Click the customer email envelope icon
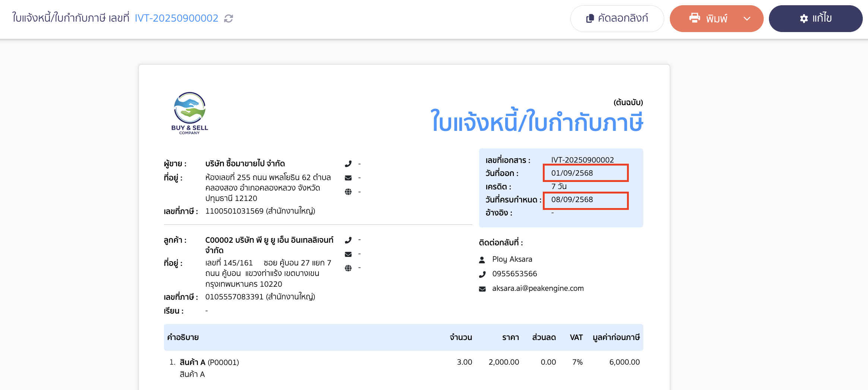The width and height of the screenshot is (868, 390). point(348,254)
